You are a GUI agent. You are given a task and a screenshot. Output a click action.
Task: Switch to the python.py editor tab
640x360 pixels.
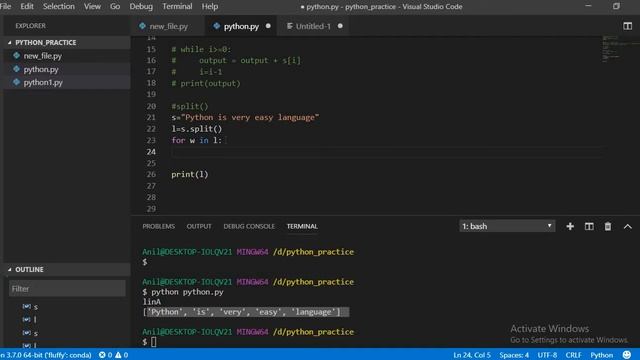[x=241, y=26]
